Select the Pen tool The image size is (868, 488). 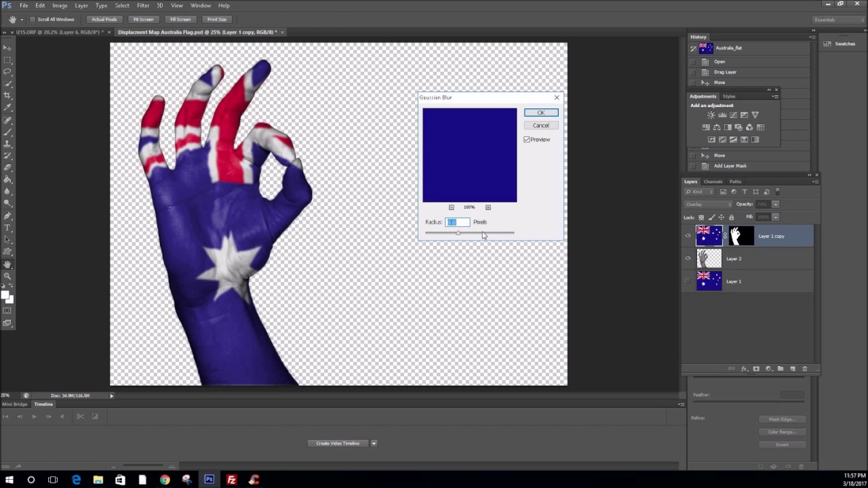coord(7,216)
